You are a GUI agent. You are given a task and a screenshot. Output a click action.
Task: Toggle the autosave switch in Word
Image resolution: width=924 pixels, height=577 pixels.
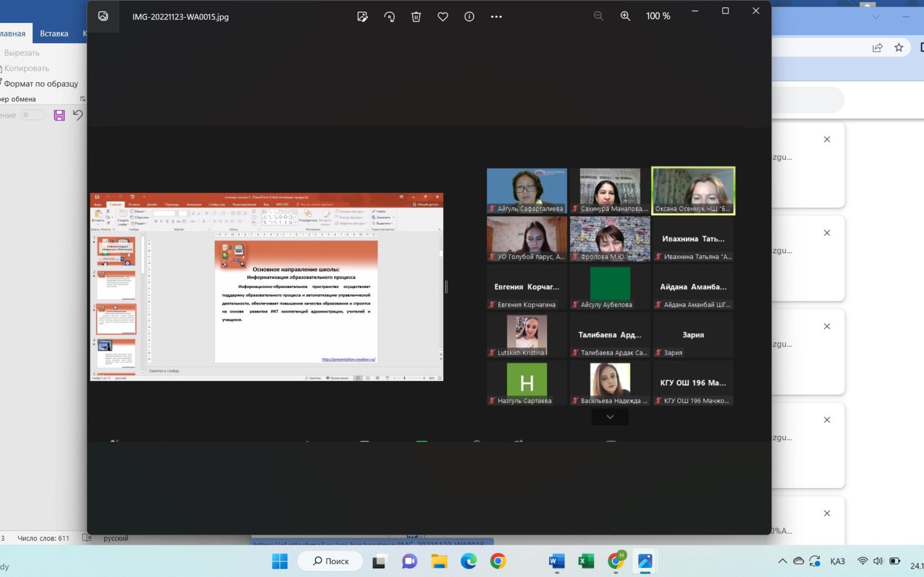32,115
